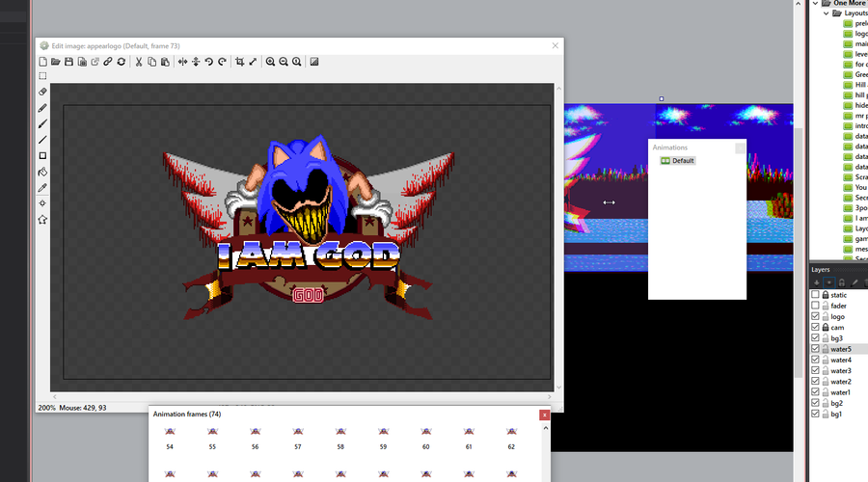
Task: Click the scissors Cut icon
Action: click(139, 62)
